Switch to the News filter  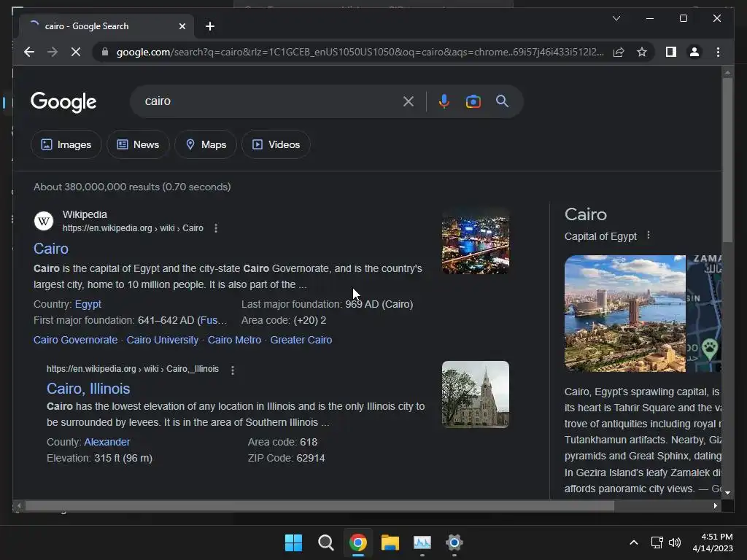tap(138, 144)
